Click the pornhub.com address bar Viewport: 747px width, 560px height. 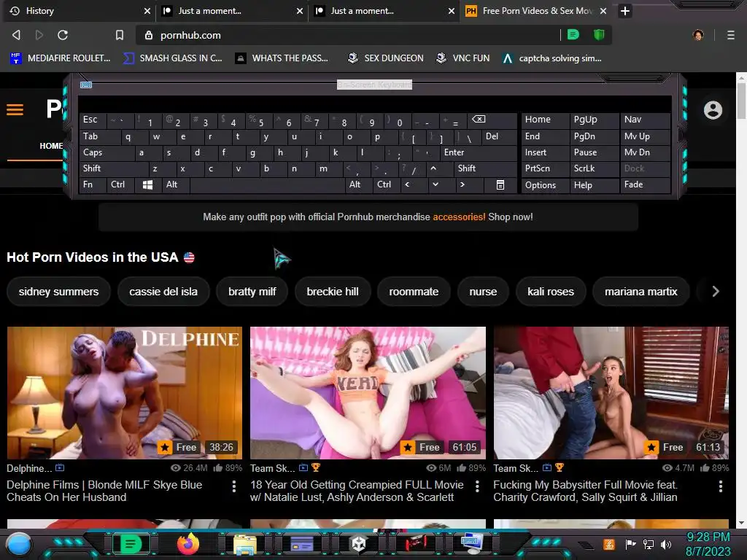(x=348, y=35)
